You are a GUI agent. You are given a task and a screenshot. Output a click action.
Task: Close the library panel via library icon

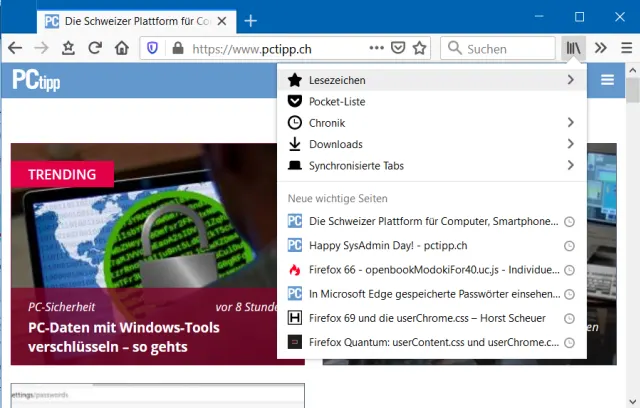(x=572, y=47)
